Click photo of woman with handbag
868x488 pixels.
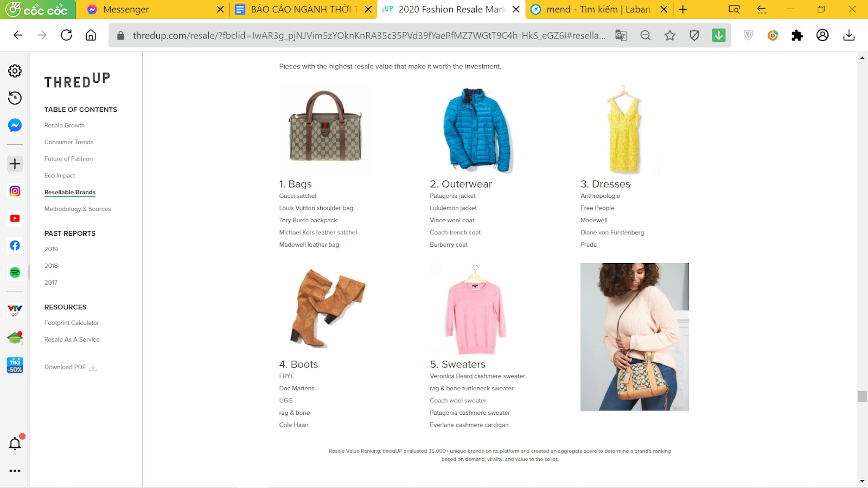pyautogui.click(x=634, y=337)
